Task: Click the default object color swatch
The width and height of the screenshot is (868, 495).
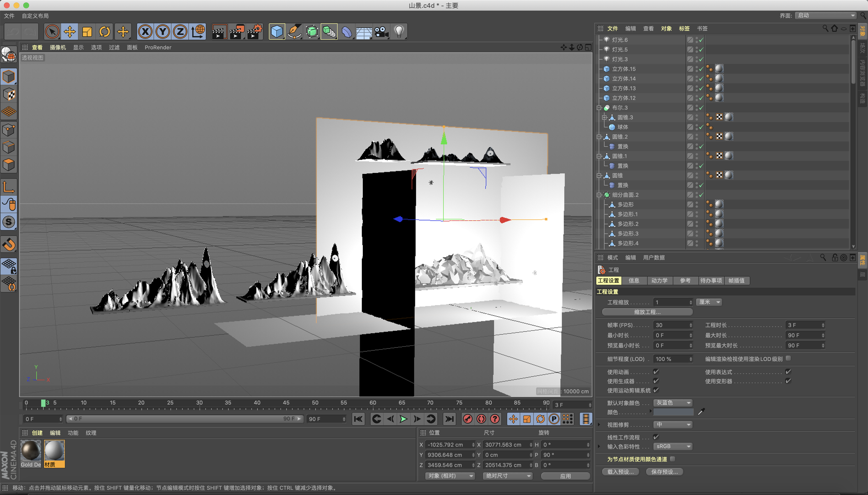Action: pyautogui.click(x=673, y=412)
